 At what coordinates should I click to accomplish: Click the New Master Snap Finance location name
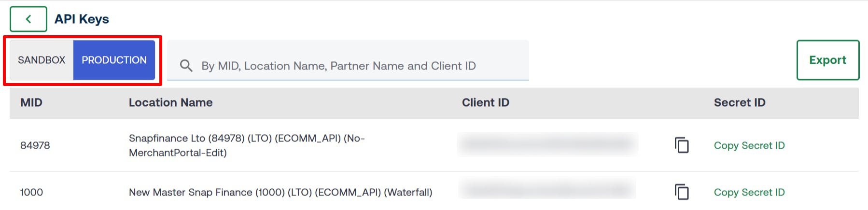(x=280, y=192)
